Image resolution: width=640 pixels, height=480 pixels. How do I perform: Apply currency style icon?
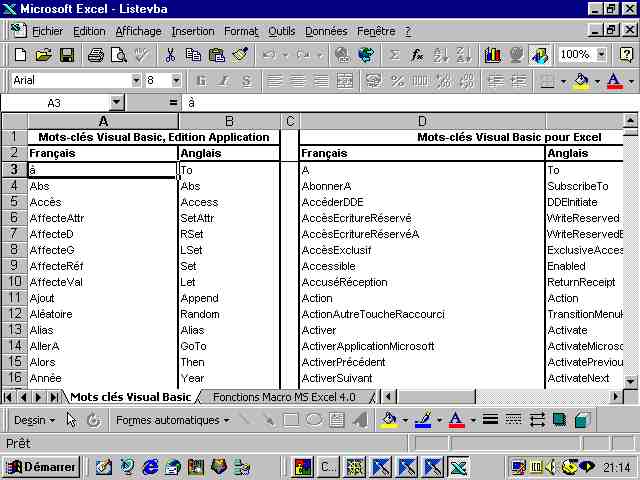[373, 81]
